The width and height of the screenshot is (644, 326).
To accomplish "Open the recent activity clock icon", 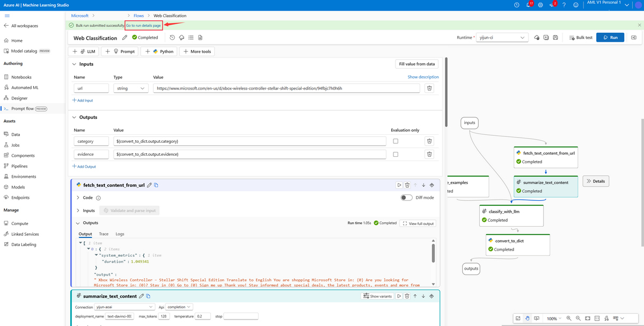I will pos(517,5).
